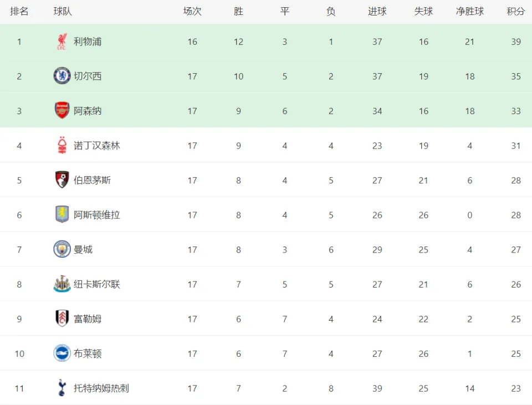Viewport: 532px width, 405px height.
Task: Select the 净胜球 column header
Action: (469, 12)
